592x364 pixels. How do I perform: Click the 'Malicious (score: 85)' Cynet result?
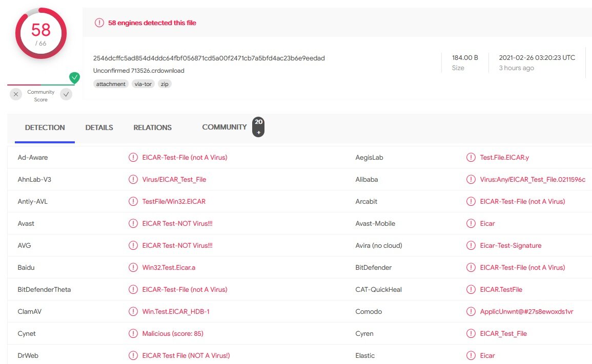(x=173, y=333)
